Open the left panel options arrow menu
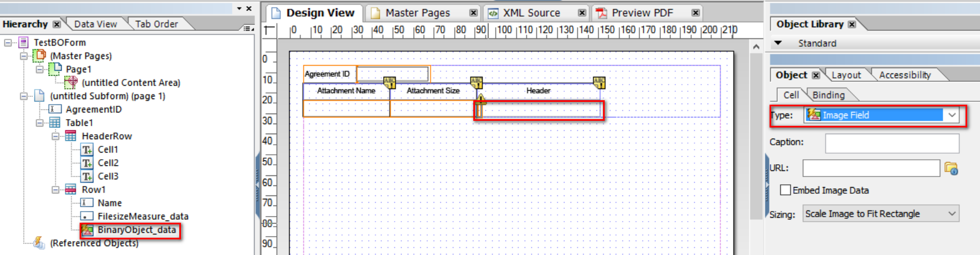Viewport: 980px width, 255px height. [x=239, y=8]
